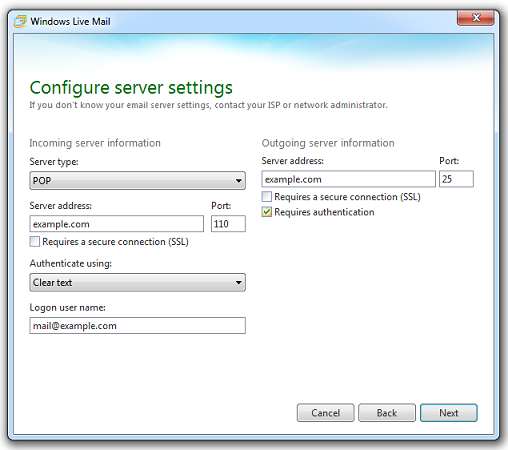Click the Windows Live Mail title text
This screenshot has width=508, height=450.
(70, 22)
